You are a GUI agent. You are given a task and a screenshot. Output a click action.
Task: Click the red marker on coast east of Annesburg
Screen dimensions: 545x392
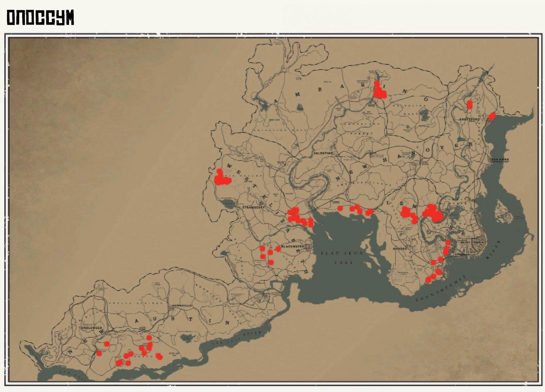pyautogui.click(x=492, y=116)
